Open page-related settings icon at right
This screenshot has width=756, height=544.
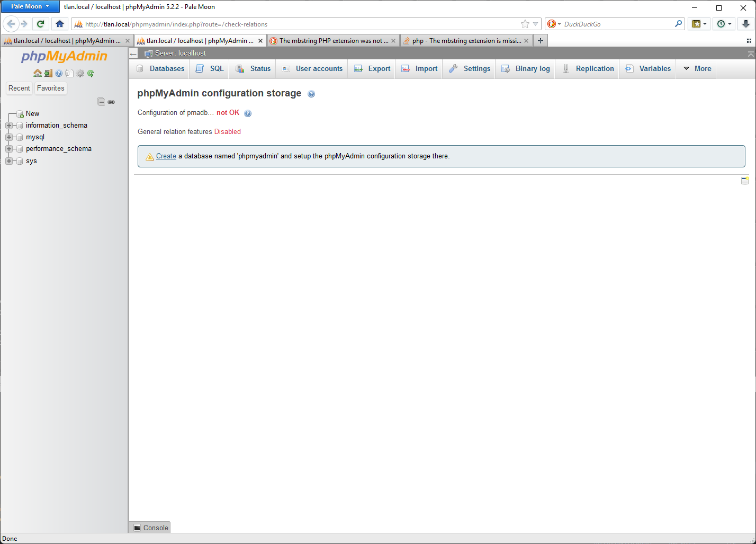coord(745,181)
